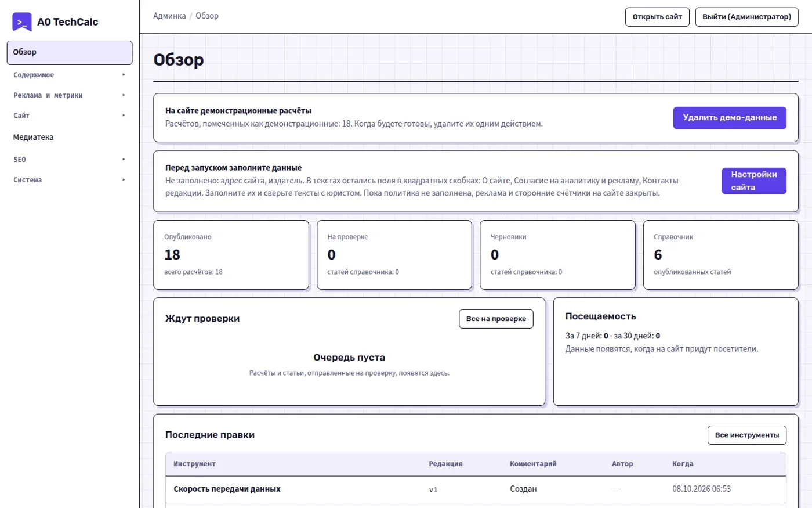Click the Инструмент column header
812x508 pixels.
coord(194,464)
